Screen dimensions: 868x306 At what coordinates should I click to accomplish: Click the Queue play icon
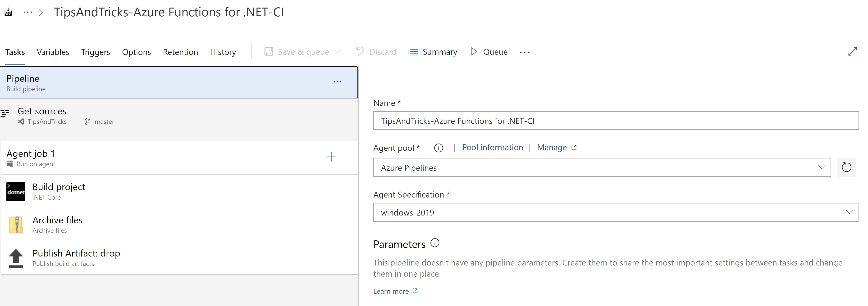click(x=474, y=51)
